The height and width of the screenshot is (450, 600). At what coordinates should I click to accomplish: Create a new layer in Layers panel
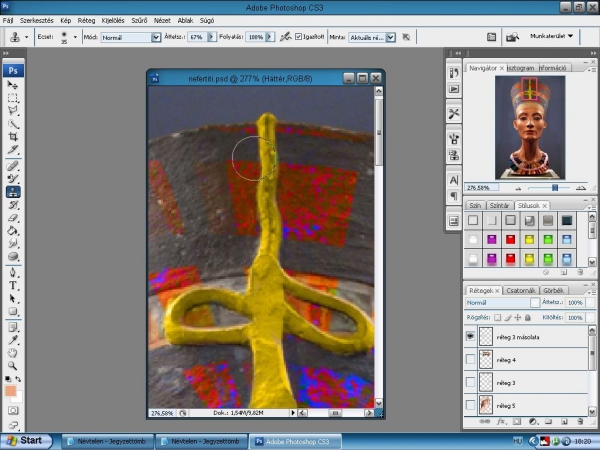click(x=564, y=422)
